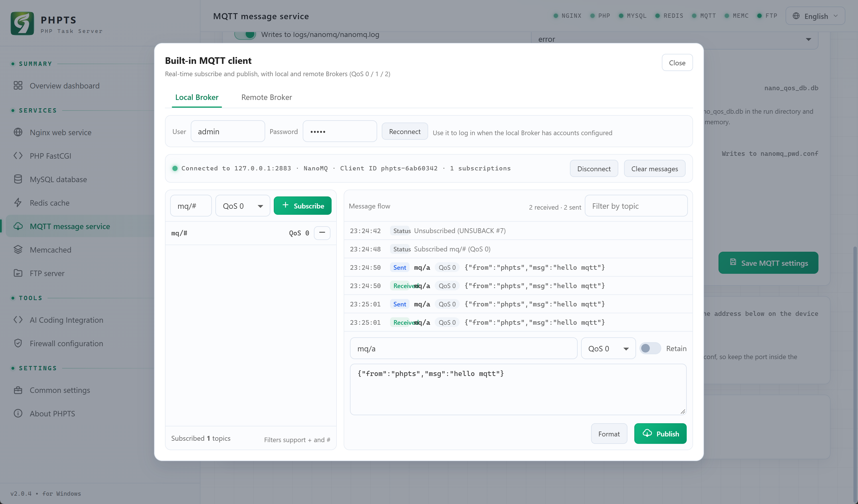Click the 23:24:48 Subscribed mq/# row
The width and height of the screenshot is (858, 504).
coord(518,249)
